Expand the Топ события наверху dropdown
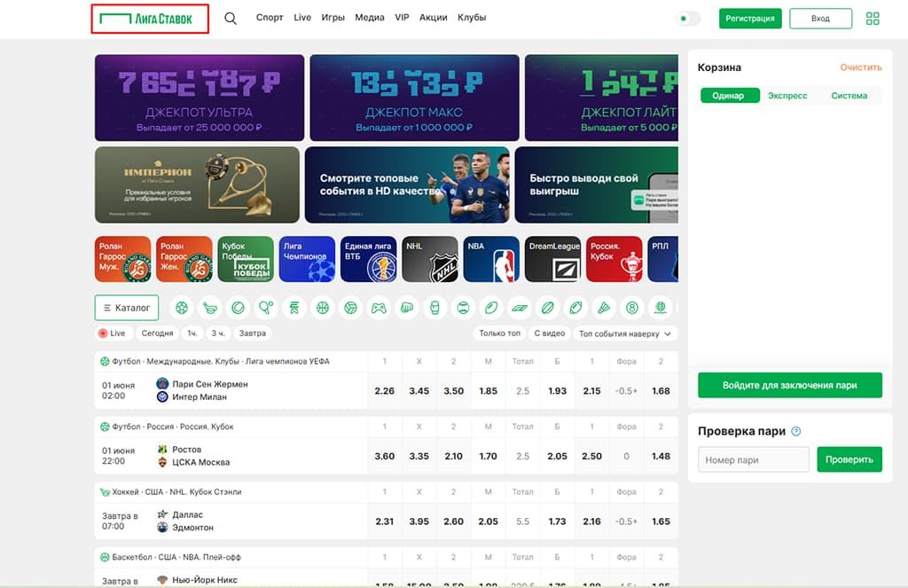The image size is (908, 588). coord(625,333)
